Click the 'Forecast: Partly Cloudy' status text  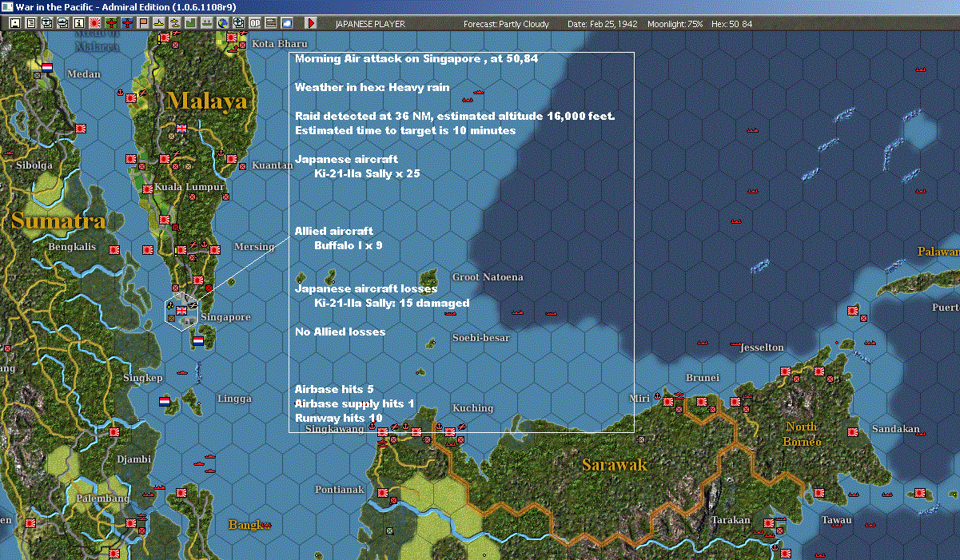coord(507,24)
